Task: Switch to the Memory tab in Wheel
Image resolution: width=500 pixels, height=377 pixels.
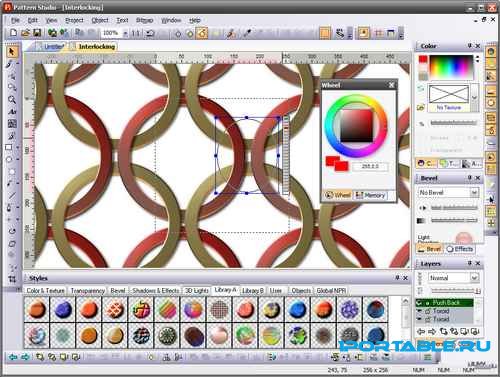Action: pos(370,195)
